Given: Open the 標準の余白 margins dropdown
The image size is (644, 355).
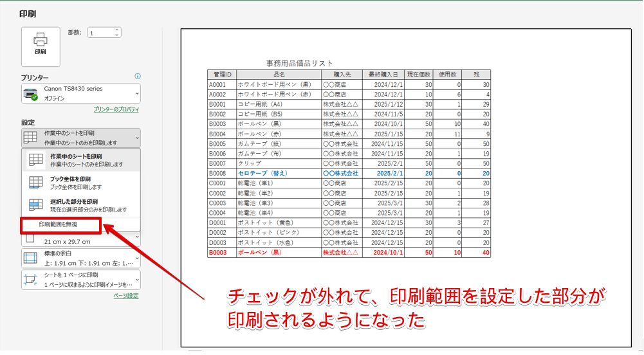Looking at the screenshot, I should tap(81, 258).
